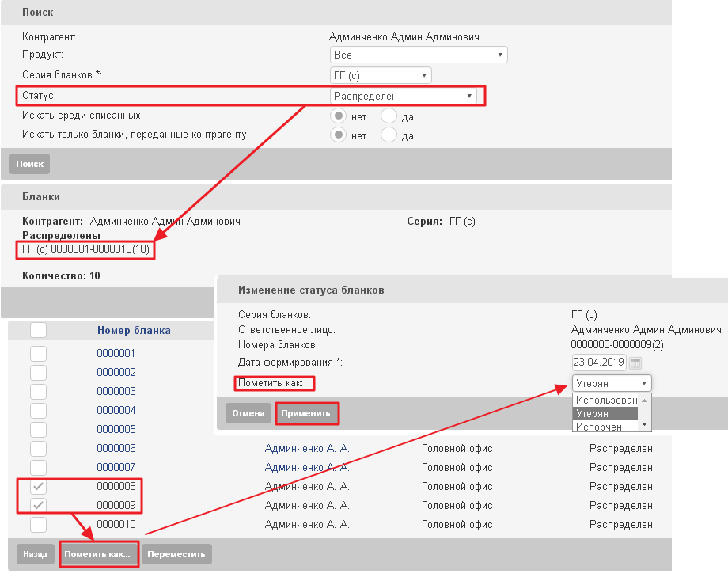Uncheck the box for blank 0000008
Image resolution: width=728 pixels, height=581 pixels.
tap(39, 486)
